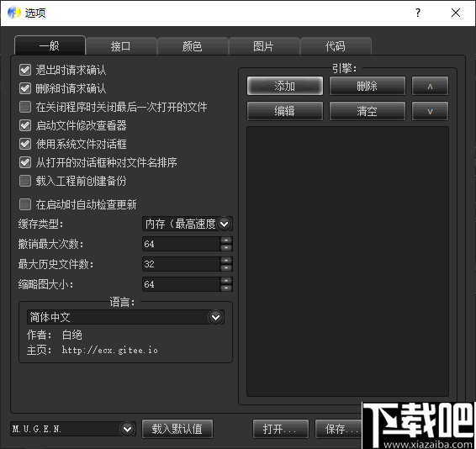The height and width of the screenshot is (449, 476).
Task: Open the M.U.G.E.N. dropdown at bottom
Action: (x=73, y=429)
